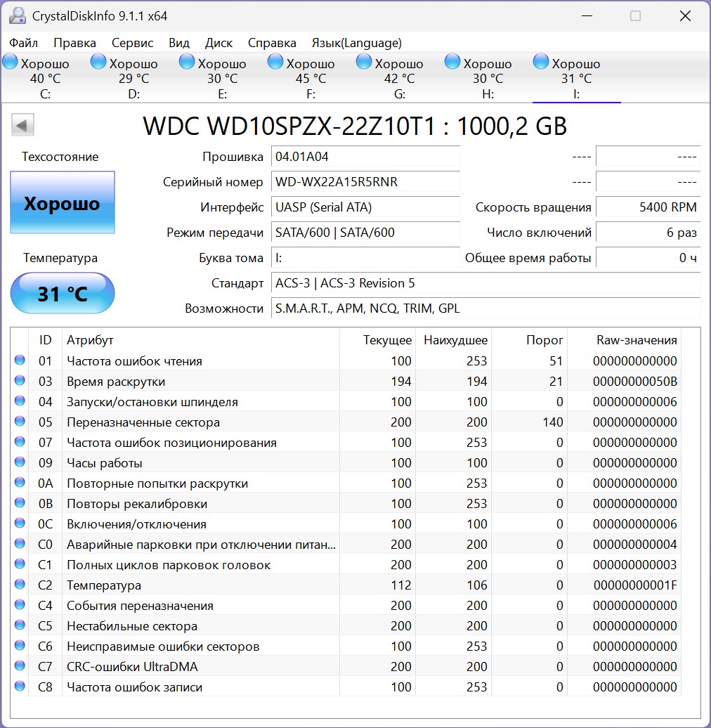Open the Сервис menu

tap(132, 43)
